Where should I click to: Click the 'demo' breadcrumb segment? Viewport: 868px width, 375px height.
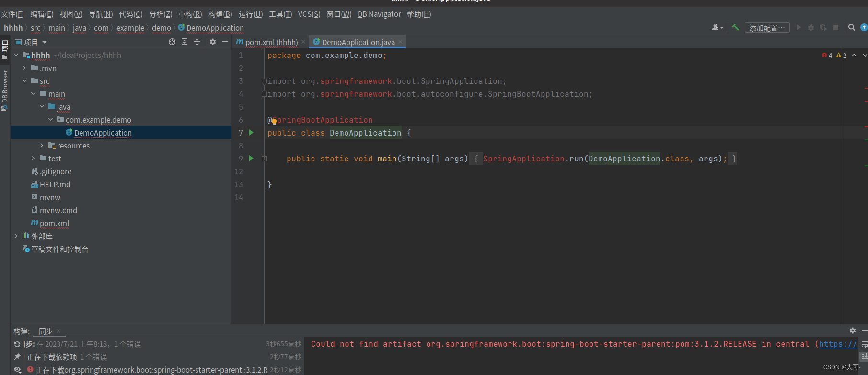point(162,28)
